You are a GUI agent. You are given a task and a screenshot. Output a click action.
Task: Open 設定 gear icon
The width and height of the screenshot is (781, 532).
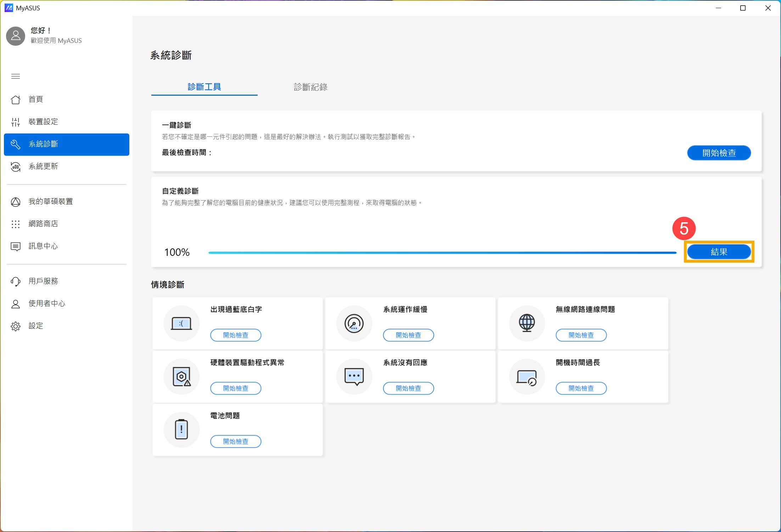pos(16,326)
